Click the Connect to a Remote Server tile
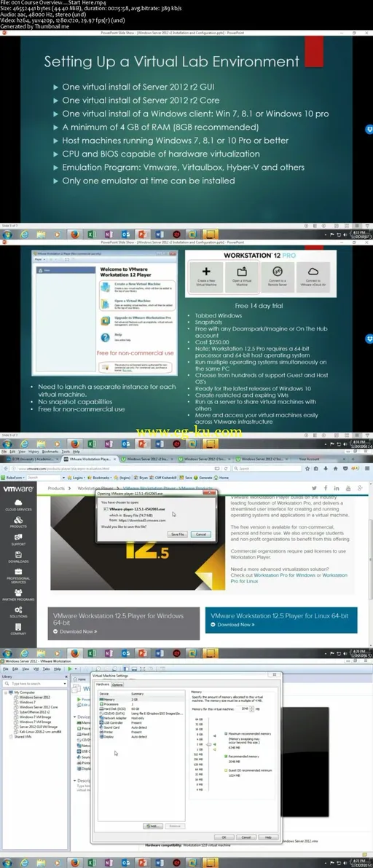 (x=278, y=277)
